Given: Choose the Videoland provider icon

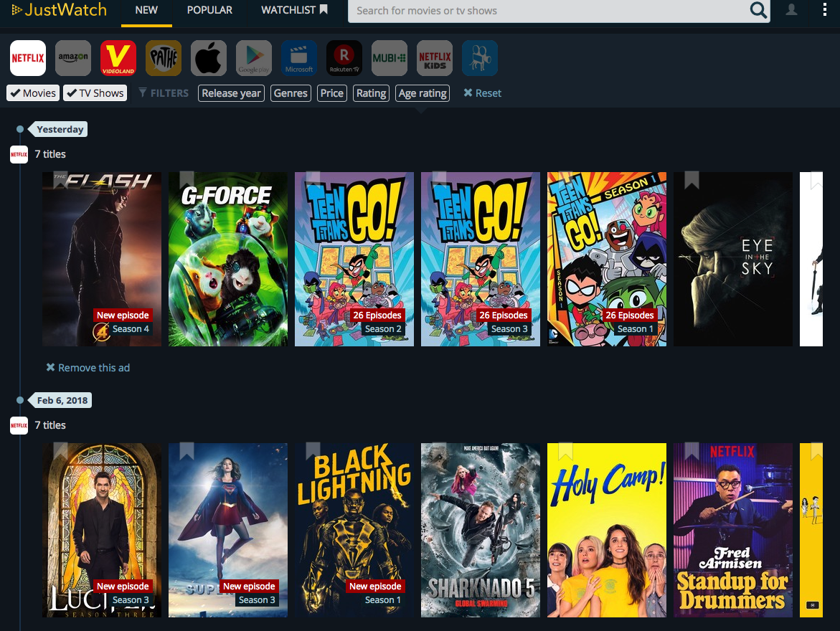Looking at the screenshot, I should [x=118, y=58].
